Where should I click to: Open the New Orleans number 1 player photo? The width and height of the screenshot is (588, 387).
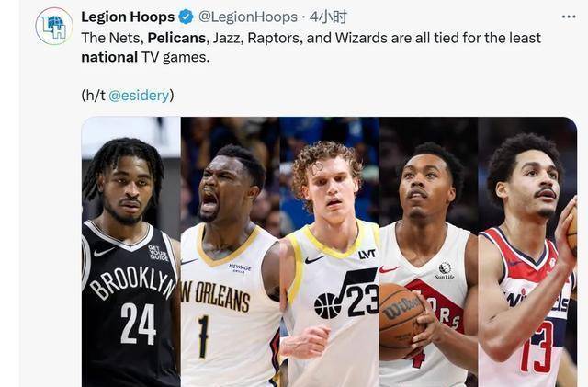coord(231,252)
